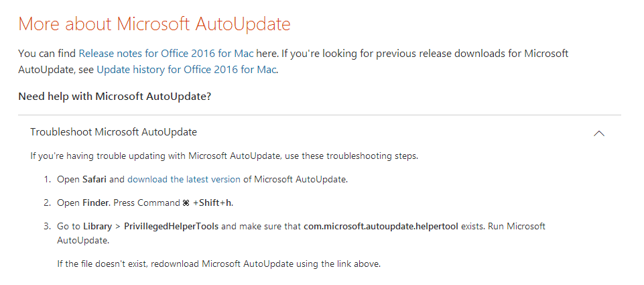
Task: Click the step number 3 in the list
Action: (47, 226)
